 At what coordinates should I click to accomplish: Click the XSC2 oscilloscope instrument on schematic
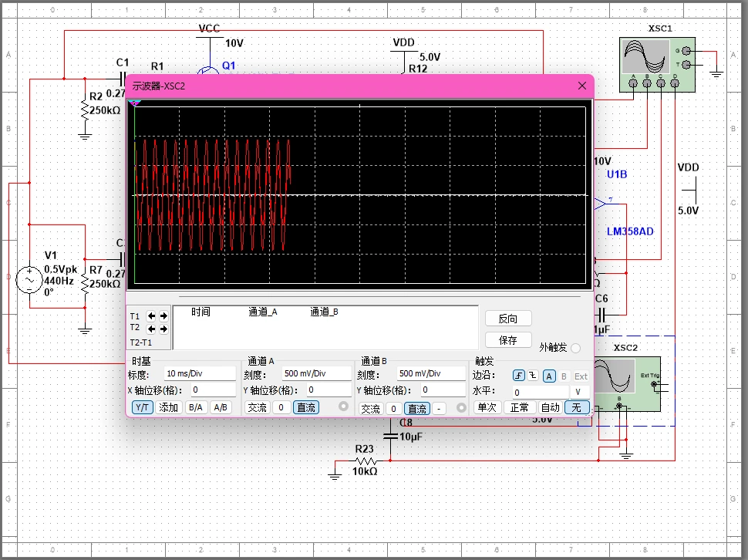pyautogui.click(x=627, y=384)
